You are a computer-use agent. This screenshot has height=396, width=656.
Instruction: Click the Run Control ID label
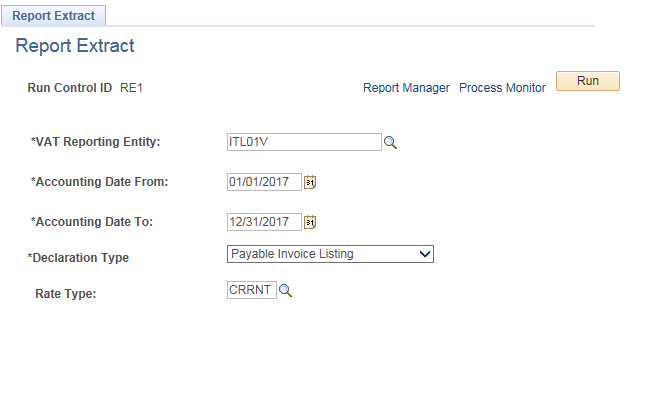pyautogui.click(x=70, y=88)
